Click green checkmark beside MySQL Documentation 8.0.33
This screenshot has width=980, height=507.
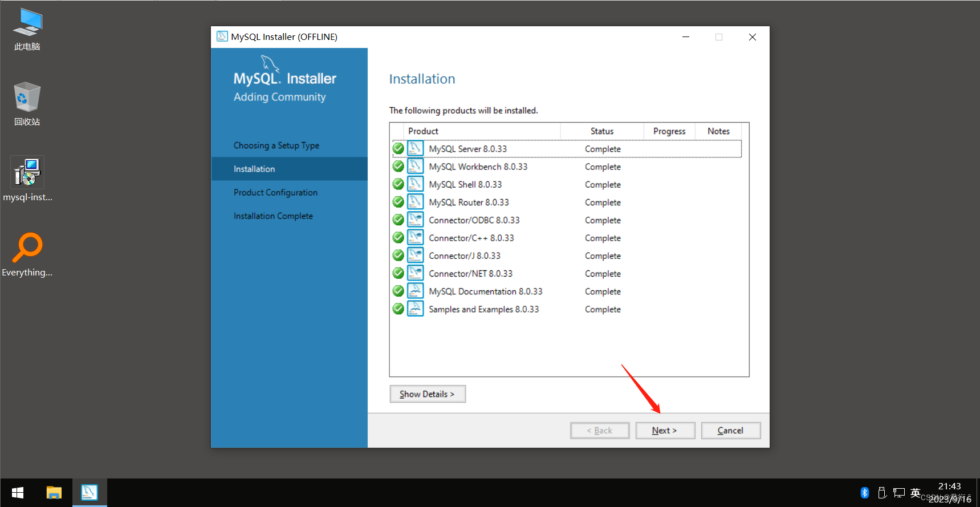398,291
